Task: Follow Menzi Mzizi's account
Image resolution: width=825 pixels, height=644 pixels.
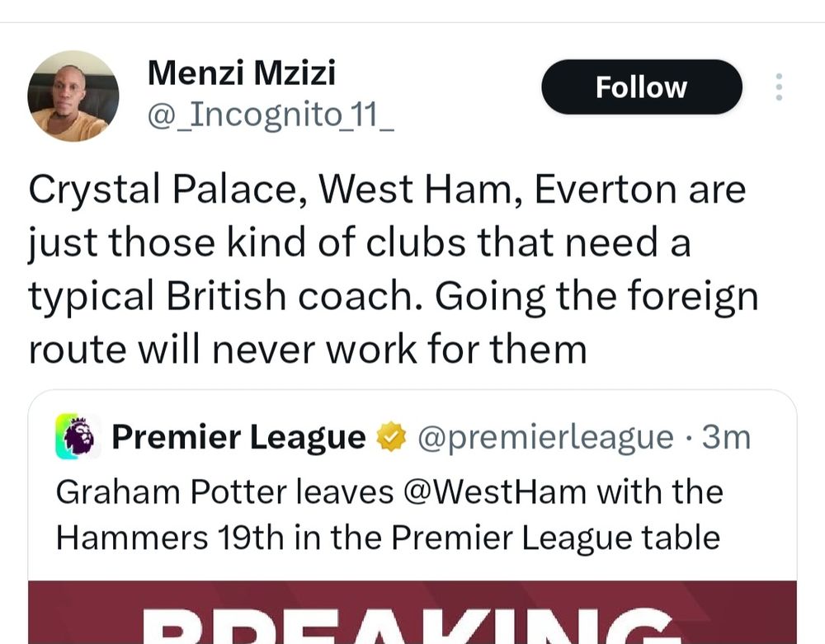Action: pyautogui.click(x=641, y=87)
